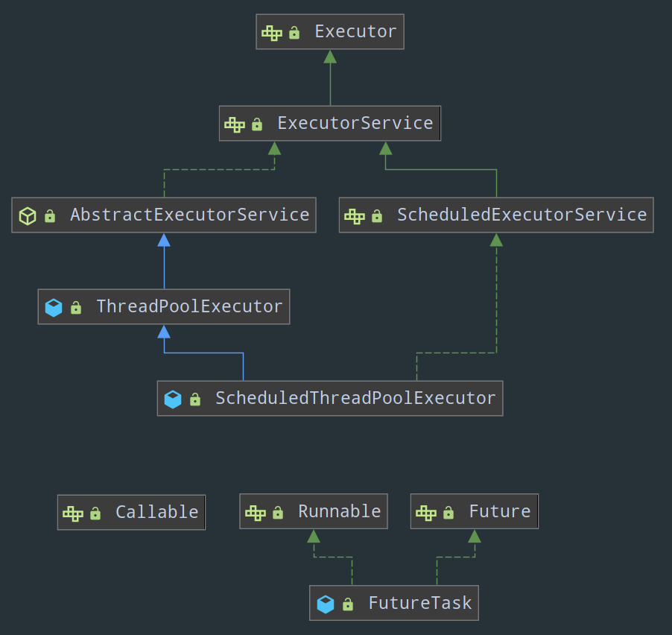Screen dimensions: 672x635
Task: Click the lock icon on Runnable node
Action: pyautogui.click(x=278, y=513)
